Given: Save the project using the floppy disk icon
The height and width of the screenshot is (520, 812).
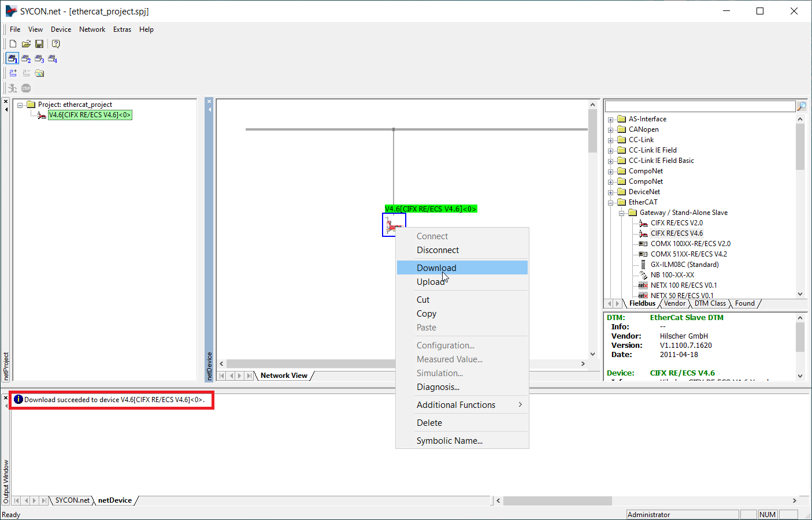Looking at the screenshot, I should 39,44.
